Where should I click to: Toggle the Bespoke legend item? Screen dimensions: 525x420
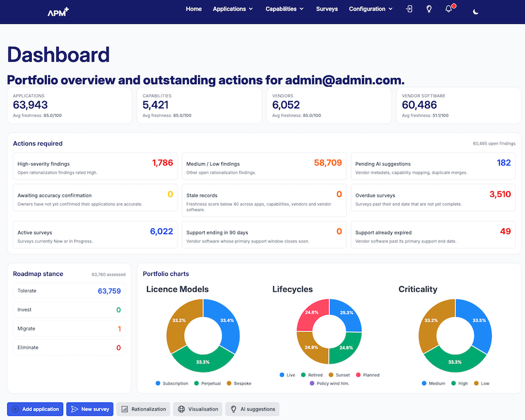[x=239, y=383]
